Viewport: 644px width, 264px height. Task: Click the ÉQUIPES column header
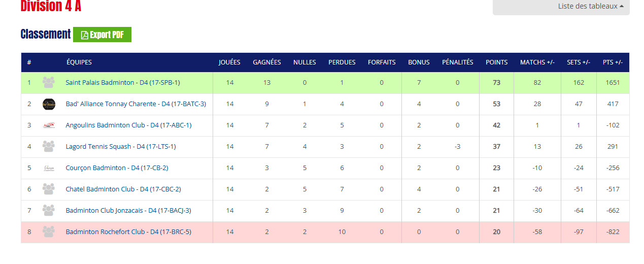79,62
